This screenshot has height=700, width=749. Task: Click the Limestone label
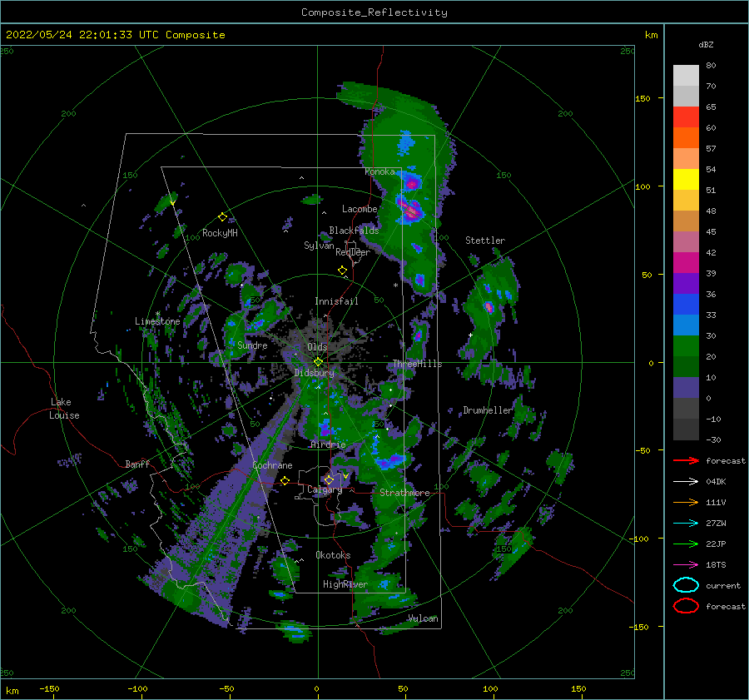click(x=157, y=321)
